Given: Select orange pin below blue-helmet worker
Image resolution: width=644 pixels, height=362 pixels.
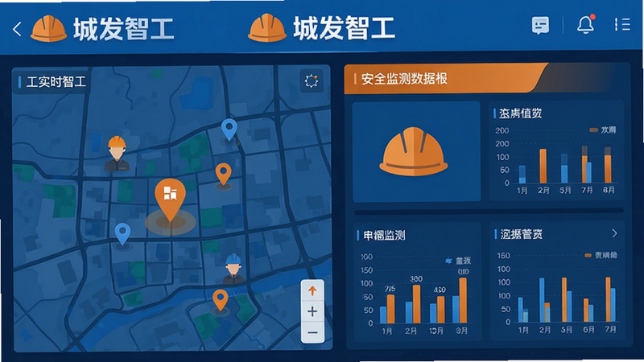Looking at the screenshot, I should (220, 300).
